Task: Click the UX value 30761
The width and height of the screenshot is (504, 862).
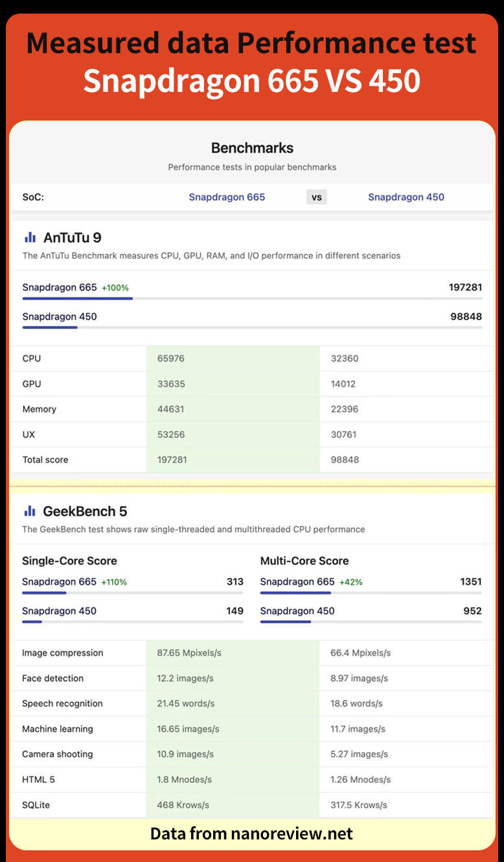Action: (343, 434)
